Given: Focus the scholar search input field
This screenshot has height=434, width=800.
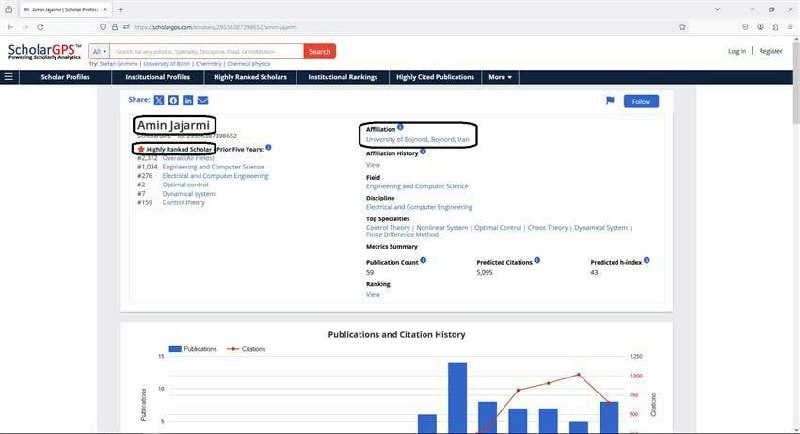Looking at the screenshot, I should point(207,52).
